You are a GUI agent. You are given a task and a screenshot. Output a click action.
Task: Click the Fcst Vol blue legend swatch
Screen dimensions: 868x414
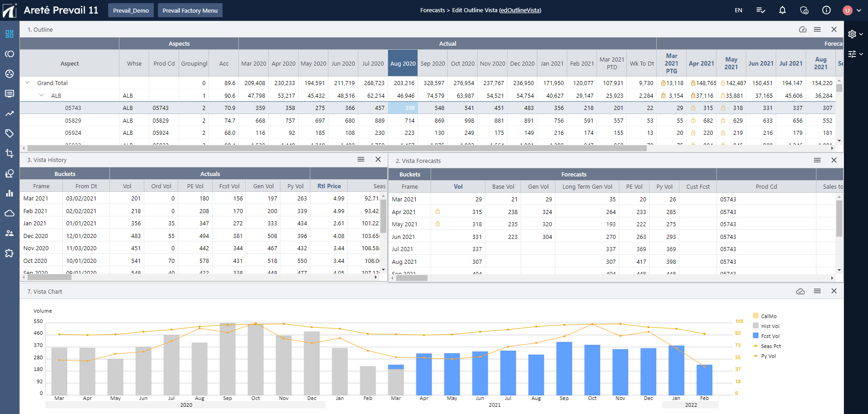pyautogui.click(x=755, y=336)
